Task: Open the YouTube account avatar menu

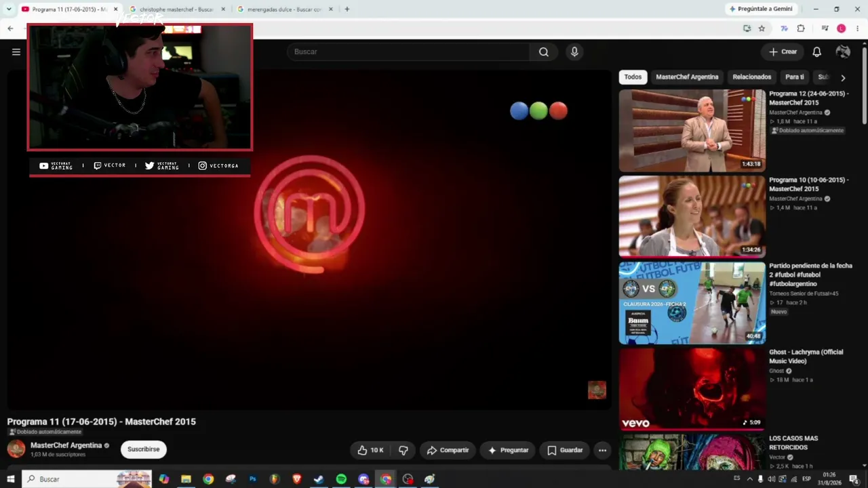Action: tap(843, 52)
